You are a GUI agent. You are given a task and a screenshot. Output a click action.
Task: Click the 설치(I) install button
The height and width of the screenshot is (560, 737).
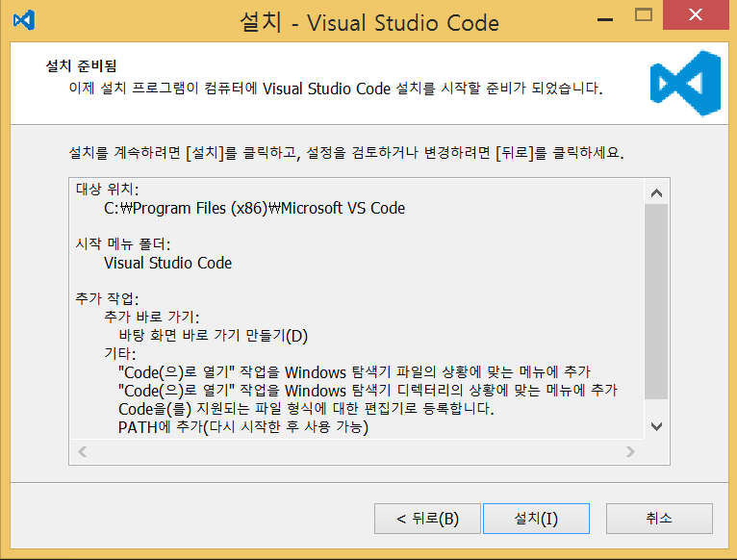536,519
